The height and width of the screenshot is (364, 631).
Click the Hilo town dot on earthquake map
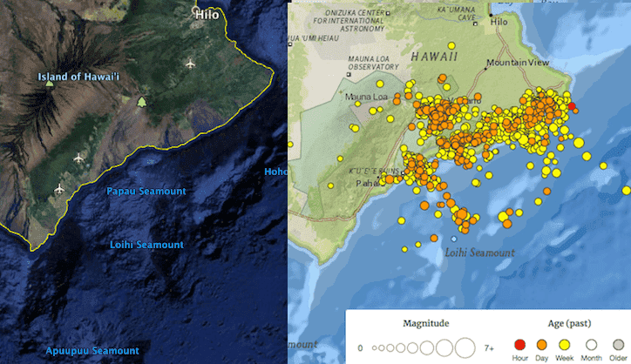click(x=491, y=16)
